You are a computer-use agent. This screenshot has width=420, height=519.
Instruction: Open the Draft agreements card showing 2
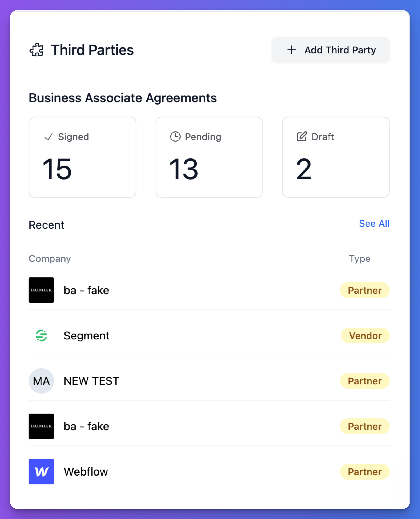[x=336, y=157]
